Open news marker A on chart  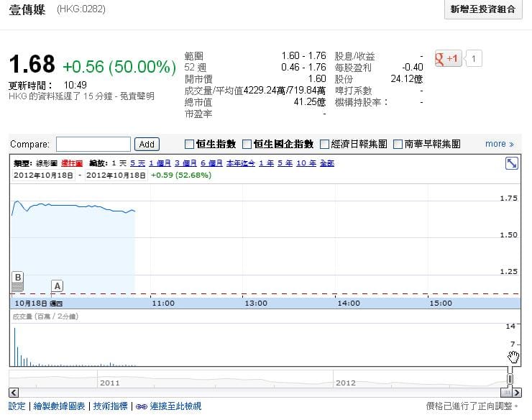(58, 286)
